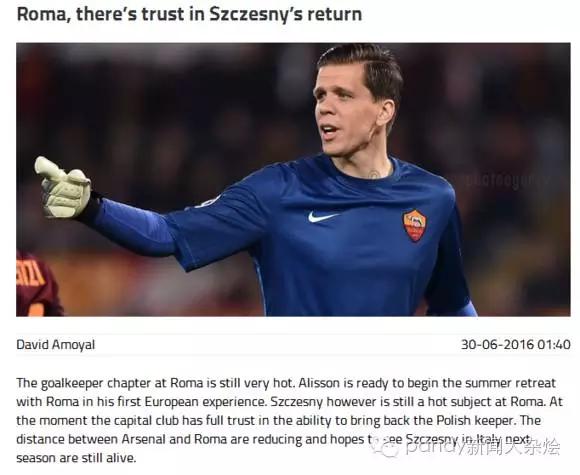Click 'season are still alive.' final line
Screen dimensions: 580x475
[x=76, y=458]
